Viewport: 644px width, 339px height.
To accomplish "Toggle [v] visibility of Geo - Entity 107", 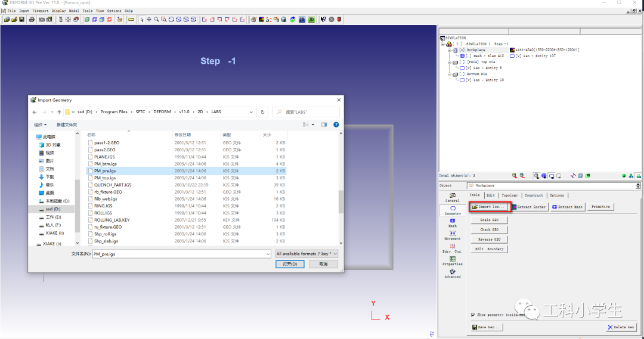I will click(x=518, y=56).
